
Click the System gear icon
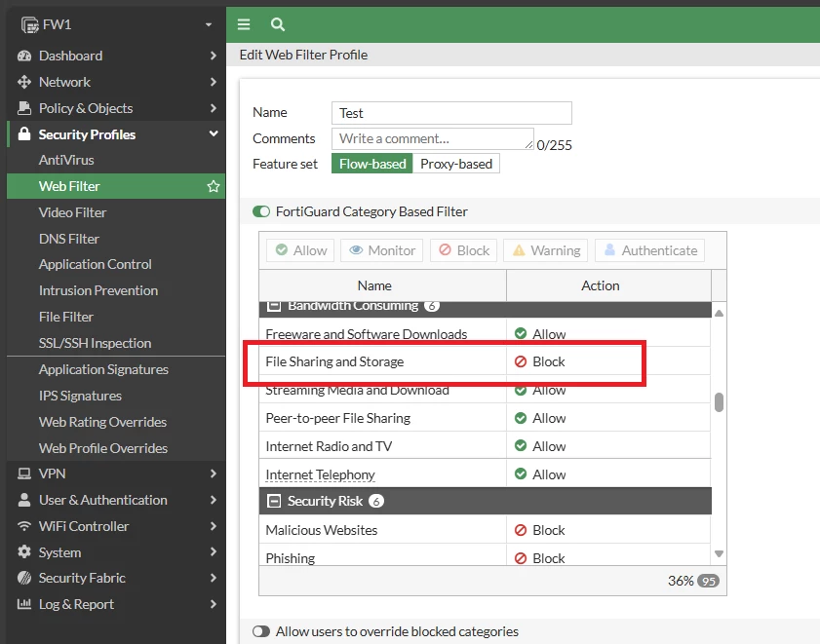coord(24,551)
